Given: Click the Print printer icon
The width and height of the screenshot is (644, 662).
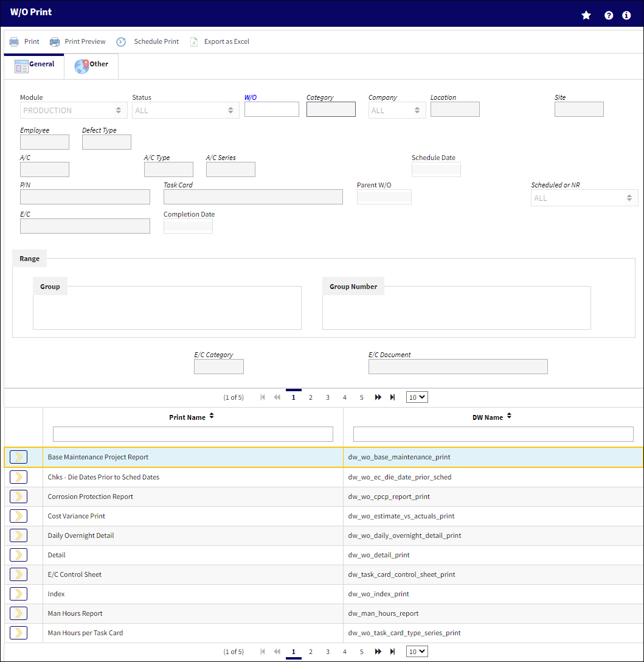Looking at the screenshot, I should click(x=14, y=42).
